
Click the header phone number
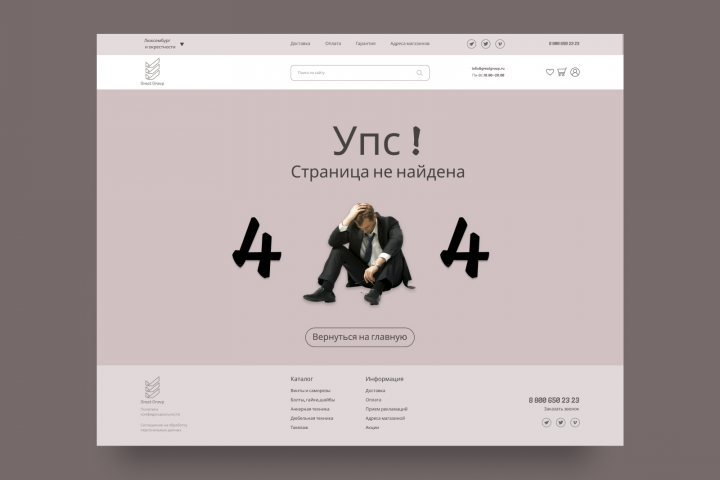(564, 44)
